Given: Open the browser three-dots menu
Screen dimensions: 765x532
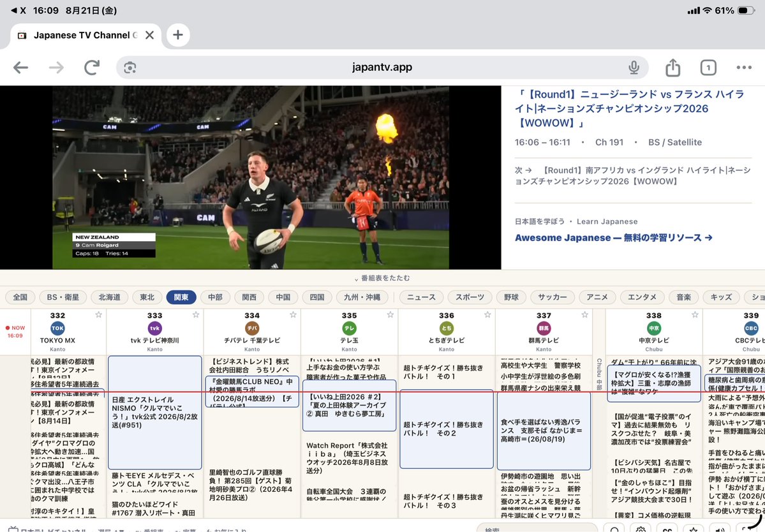Looking at the screenshot, I should 744,67.
